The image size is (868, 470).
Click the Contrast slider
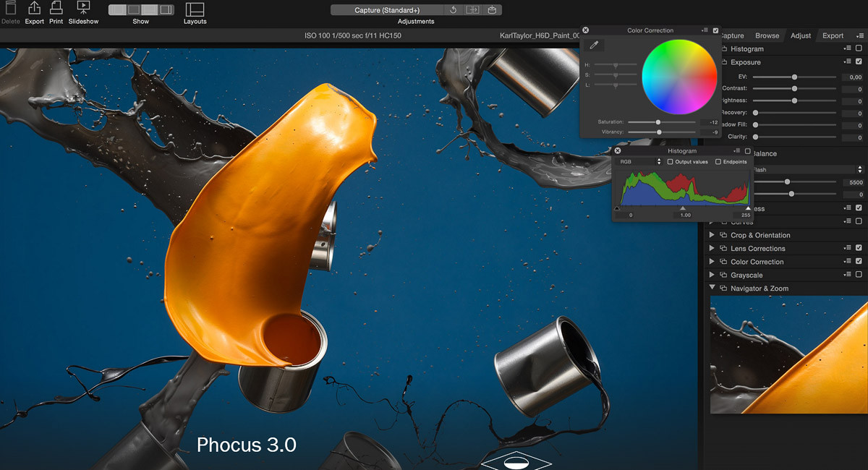pos(794,88)
